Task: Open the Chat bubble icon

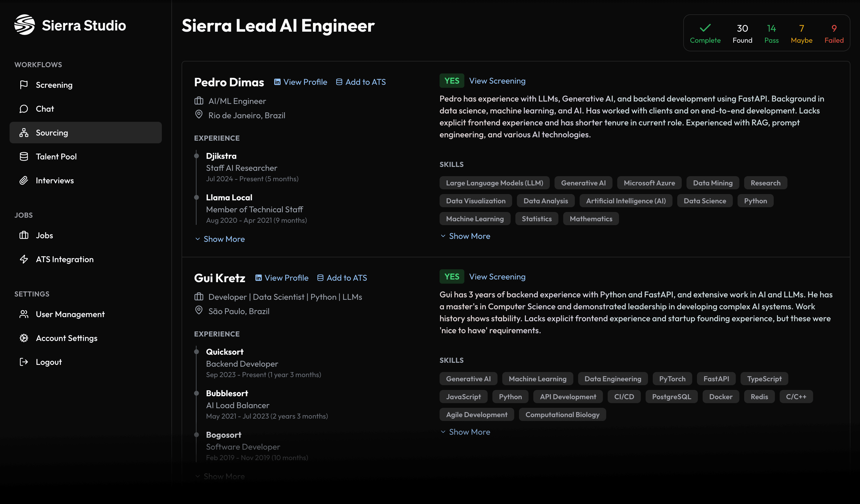Action: (x=24, y=108)
